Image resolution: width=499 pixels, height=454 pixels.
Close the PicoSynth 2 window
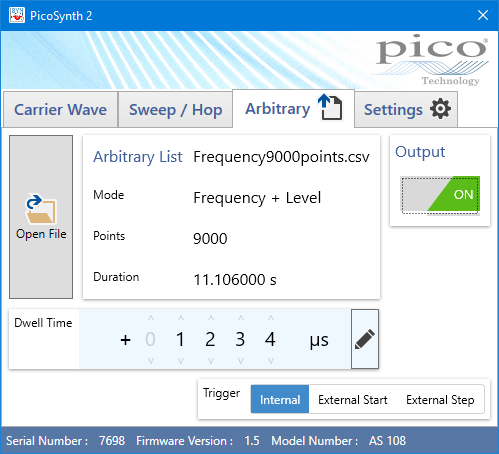tap(483, 15)
